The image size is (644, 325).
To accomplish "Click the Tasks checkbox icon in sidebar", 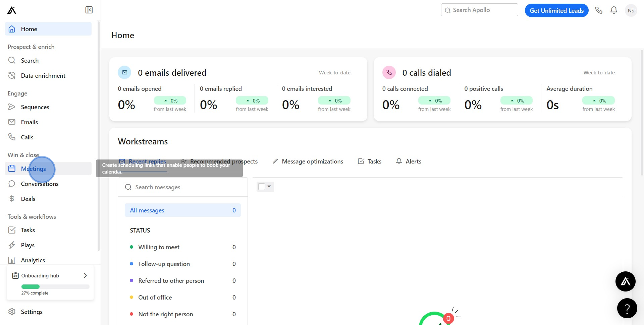I will click(12, 230).
